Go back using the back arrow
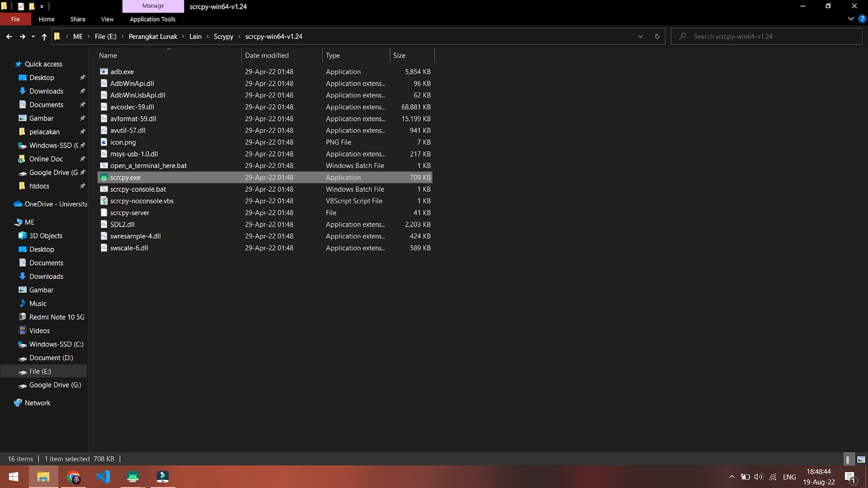The width and height of the screenshot is (868, 488). (9, 36)
